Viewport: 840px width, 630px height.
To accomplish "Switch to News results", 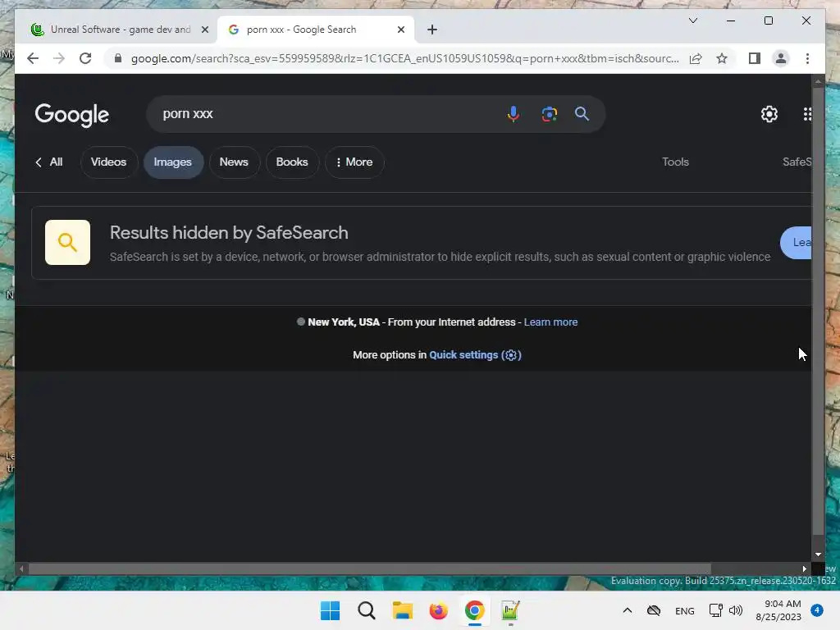I will 234,162.
